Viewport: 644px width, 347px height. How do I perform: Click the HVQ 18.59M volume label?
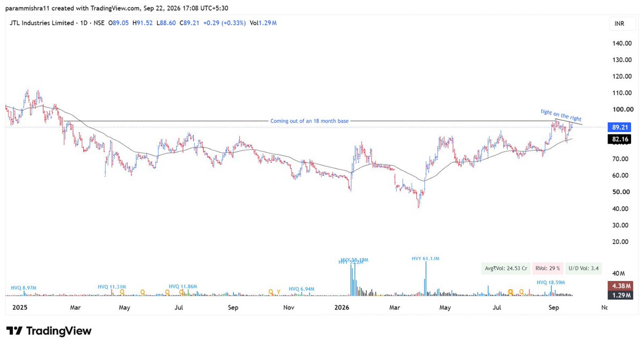551,282
